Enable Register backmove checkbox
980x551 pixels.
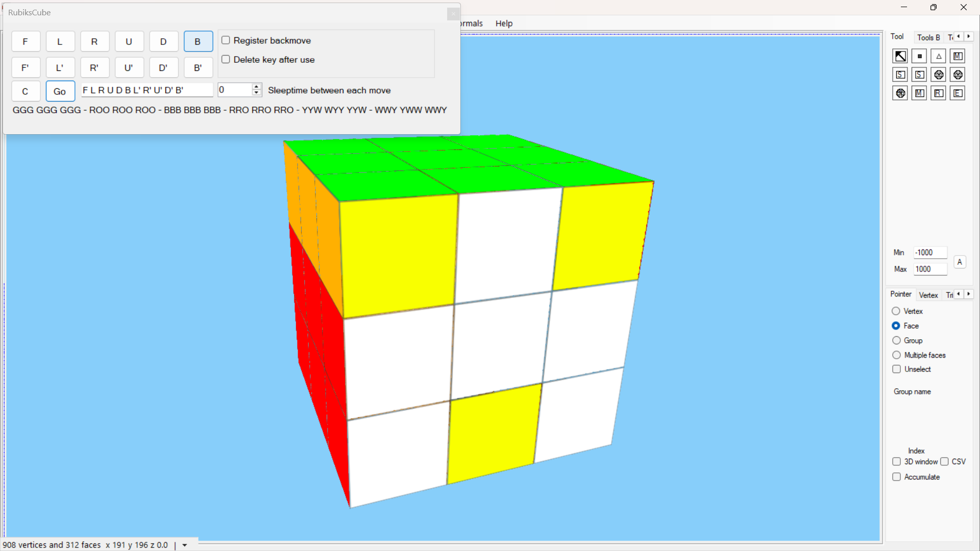point(226,40)
